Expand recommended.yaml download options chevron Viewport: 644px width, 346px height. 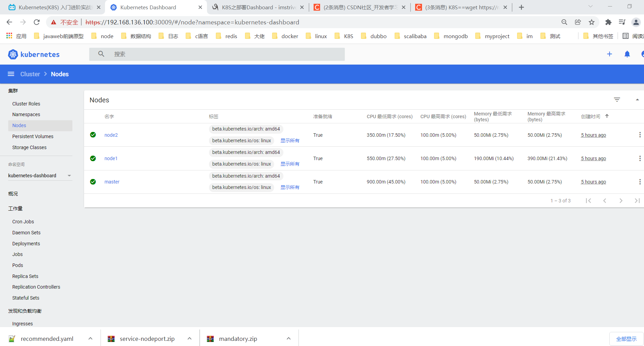pos(90,338)
